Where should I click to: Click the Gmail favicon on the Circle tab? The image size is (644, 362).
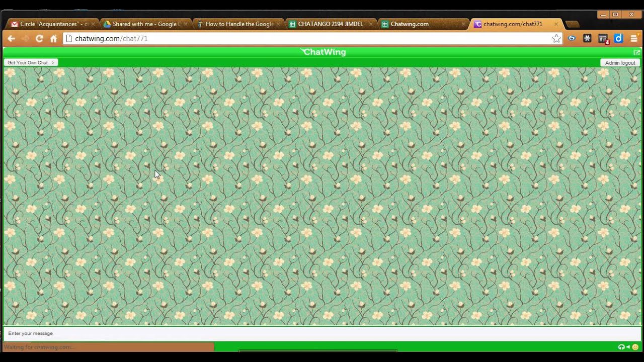click(x=15, y=24)
